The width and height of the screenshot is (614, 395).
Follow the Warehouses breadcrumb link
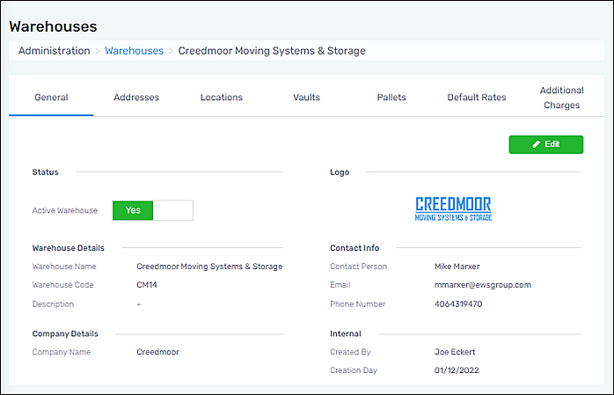pos(134,51)
